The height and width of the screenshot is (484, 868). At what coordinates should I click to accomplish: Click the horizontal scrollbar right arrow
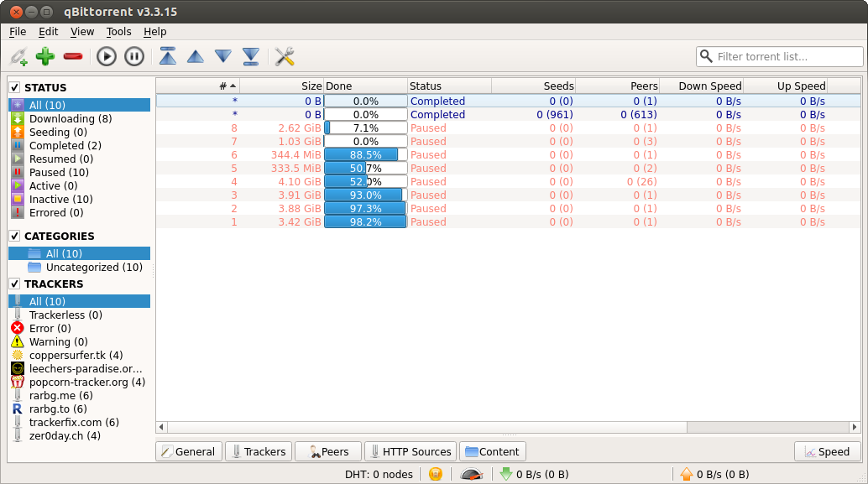(855, 427)
